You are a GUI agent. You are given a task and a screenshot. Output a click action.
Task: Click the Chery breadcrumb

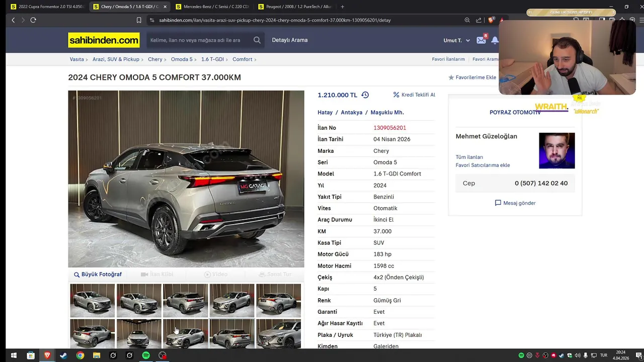coord(155,59)
